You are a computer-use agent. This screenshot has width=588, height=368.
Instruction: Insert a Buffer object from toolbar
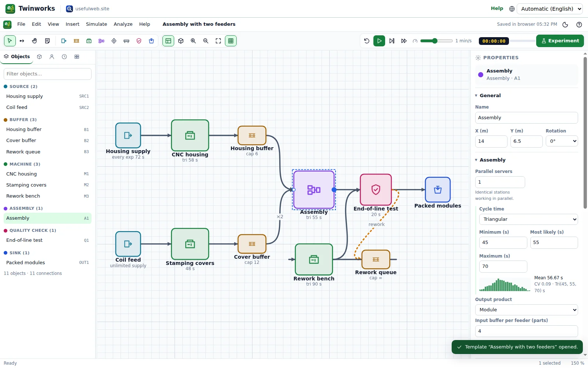(76, 41)
